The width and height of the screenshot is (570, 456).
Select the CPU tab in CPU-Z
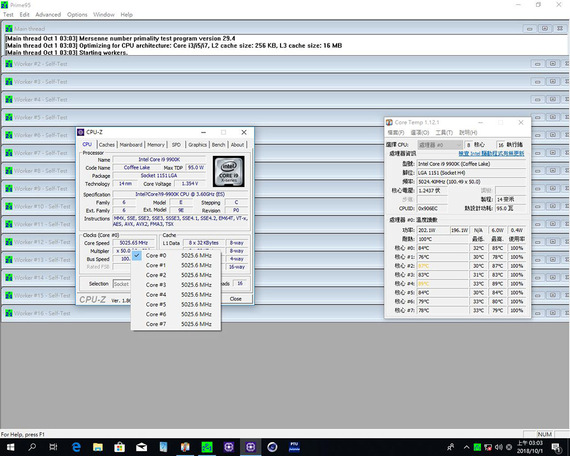click(x=87, y=144)
